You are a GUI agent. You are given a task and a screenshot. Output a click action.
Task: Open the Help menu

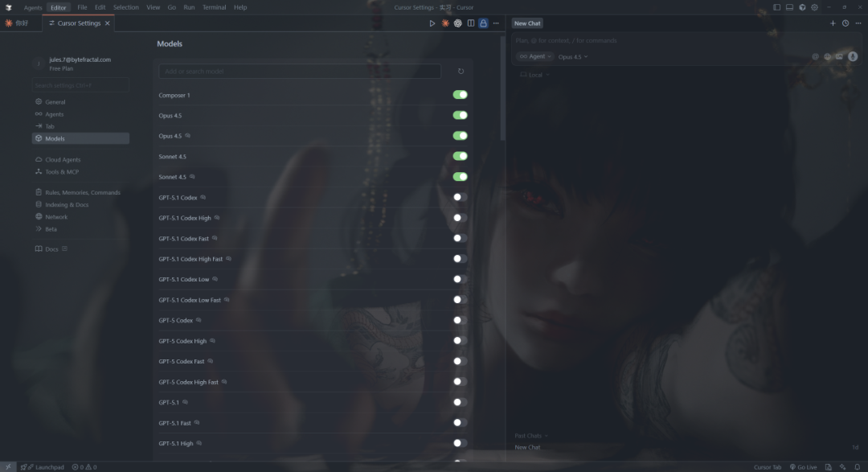[x=240, y=7]
